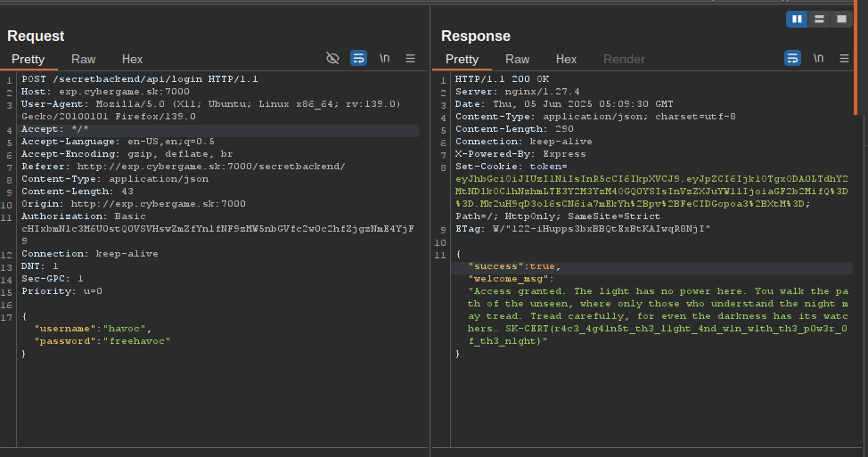Toggle line wrap icon in Response panel

792,59
